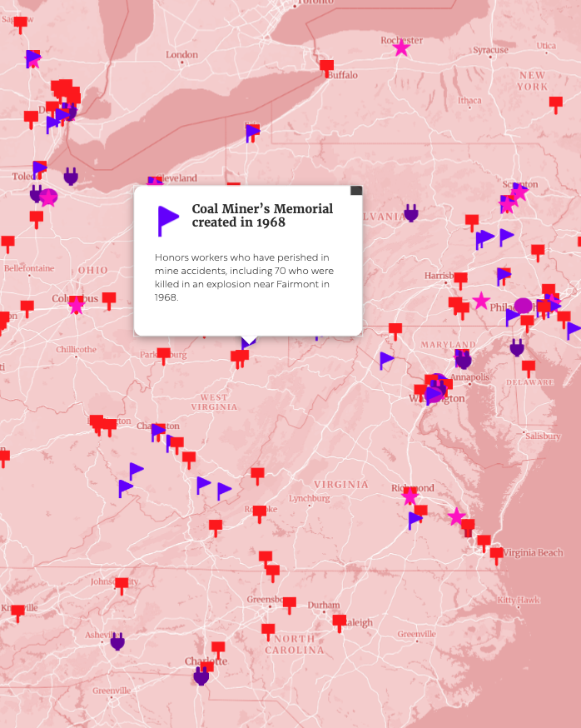This screenshot has height=728, width=581.
Task: Open the purple plug marker in Pennsylvania
Action: [x=411, y=212]
